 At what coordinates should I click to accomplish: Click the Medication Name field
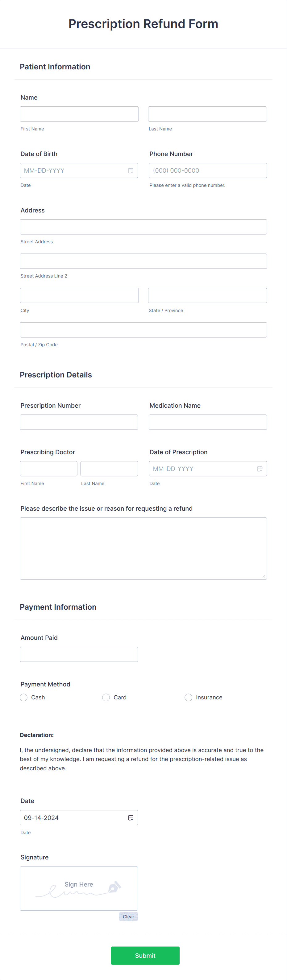(207, 422)
